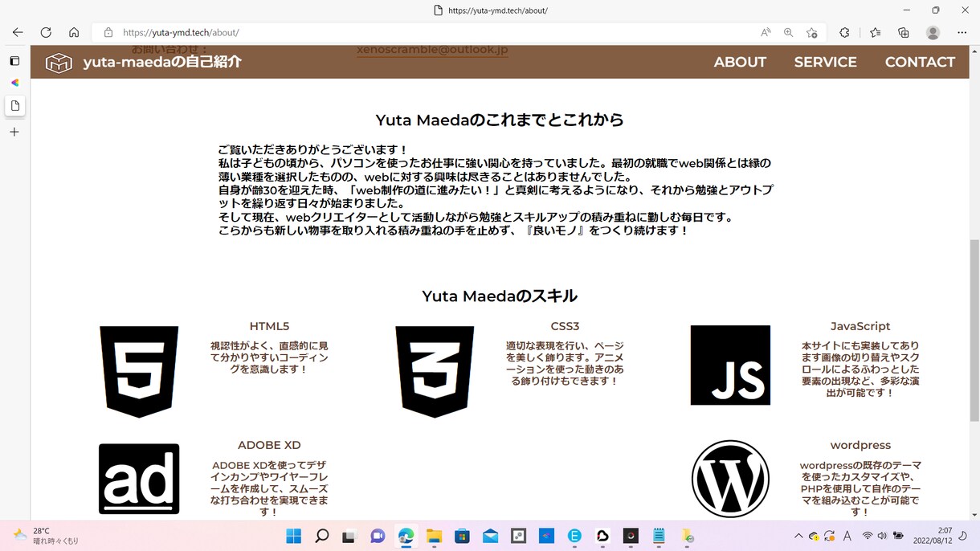
Task: Click the Yuta Maedaのスキル heading
Action: 500,296
